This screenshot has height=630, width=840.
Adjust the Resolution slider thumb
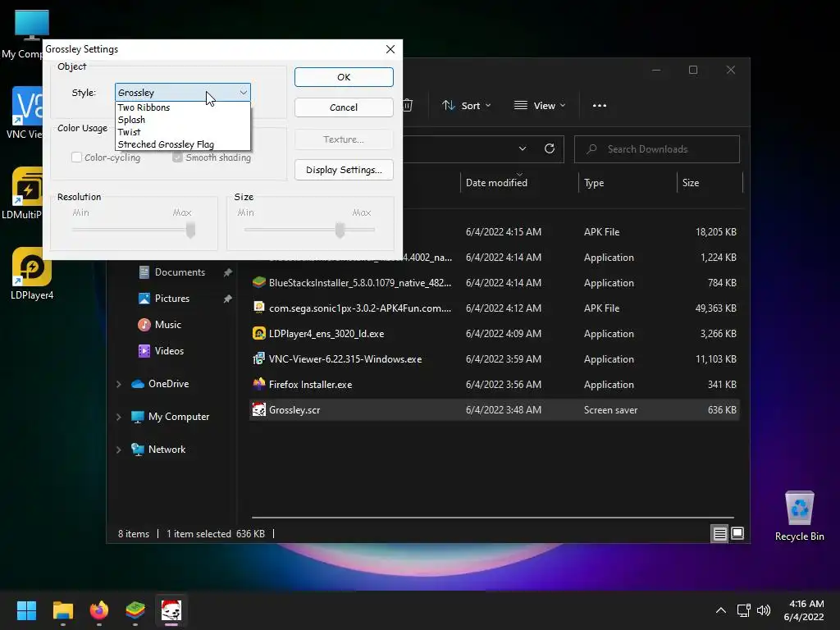pyautogui.click(x=190, y=230)
